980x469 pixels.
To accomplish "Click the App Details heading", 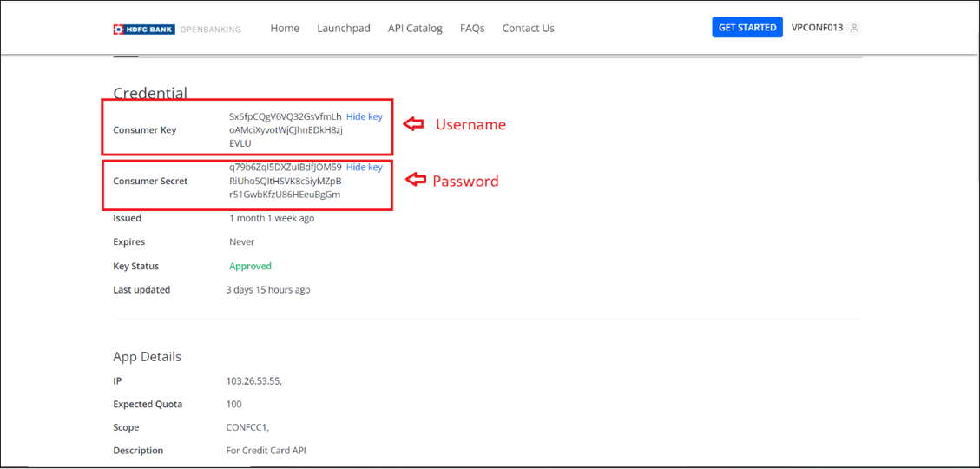I will coord(147,356).
